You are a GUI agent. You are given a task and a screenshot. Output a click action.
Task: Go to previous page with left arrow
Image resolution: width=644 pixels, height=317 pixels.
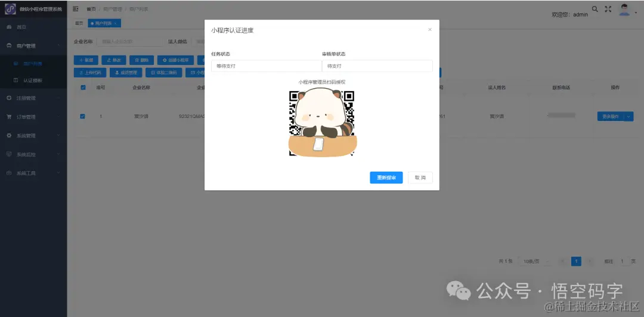[x=563, y=261]
